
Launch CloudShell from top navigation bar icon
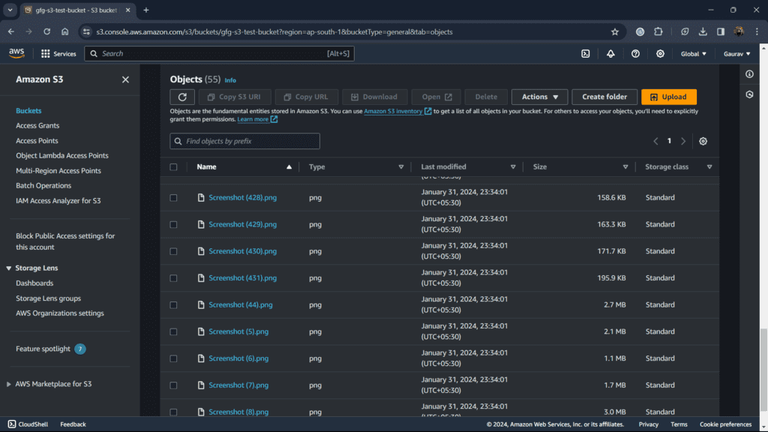(585, 54)
